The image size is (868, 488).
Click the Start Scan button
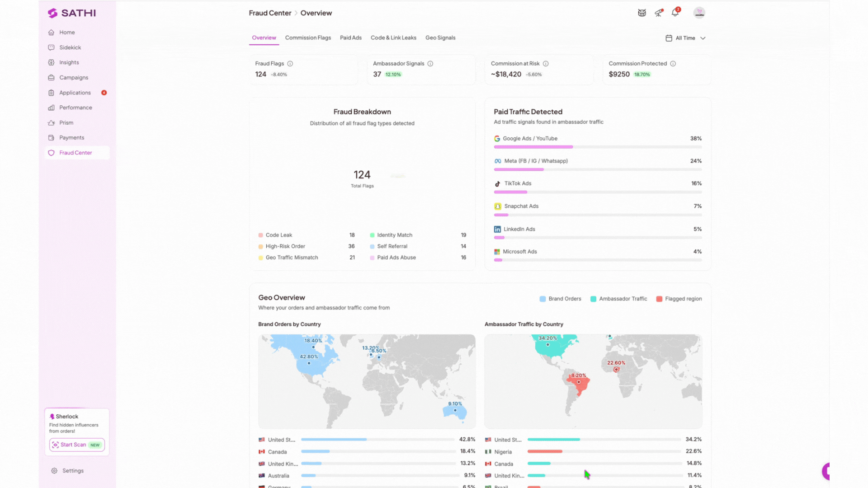77,445
